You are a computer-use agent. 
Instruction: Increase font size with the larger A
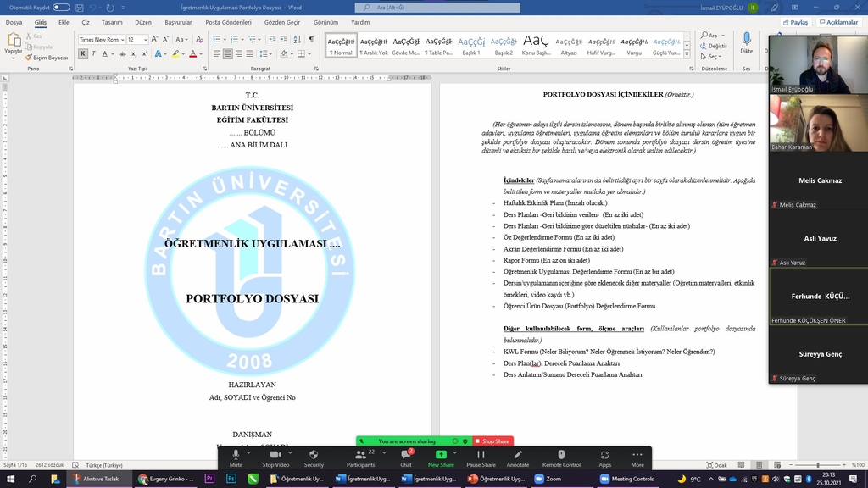(154, 39)
